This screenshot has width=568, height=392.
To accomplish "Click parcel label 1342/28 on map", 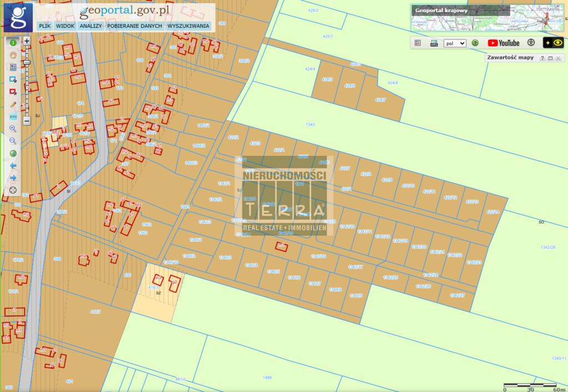I will pyautogui.click(x=547, y=247).
